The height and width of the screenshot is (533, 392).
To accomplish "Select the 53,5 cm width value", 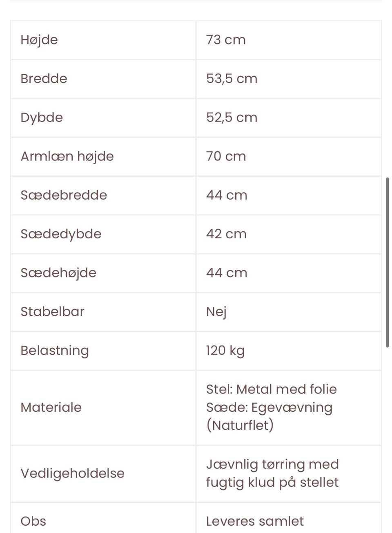I will point(232,79).
